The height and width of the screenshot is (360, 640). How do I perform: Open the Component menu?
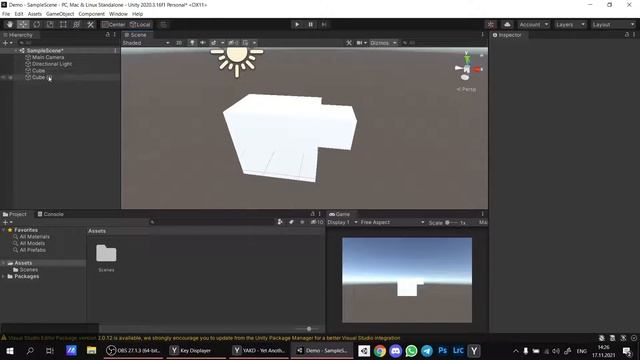(x=91, y=14)
